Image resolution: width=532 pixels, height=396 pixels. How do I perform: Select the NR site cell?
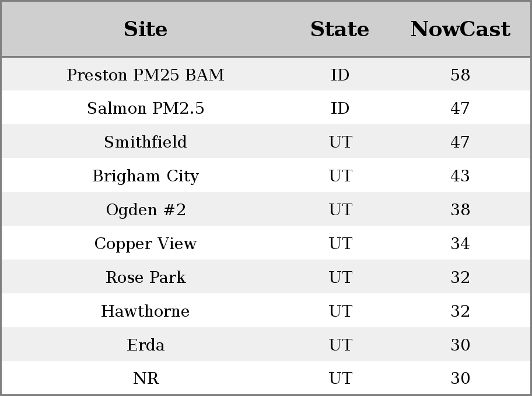(x=145, y=379)
